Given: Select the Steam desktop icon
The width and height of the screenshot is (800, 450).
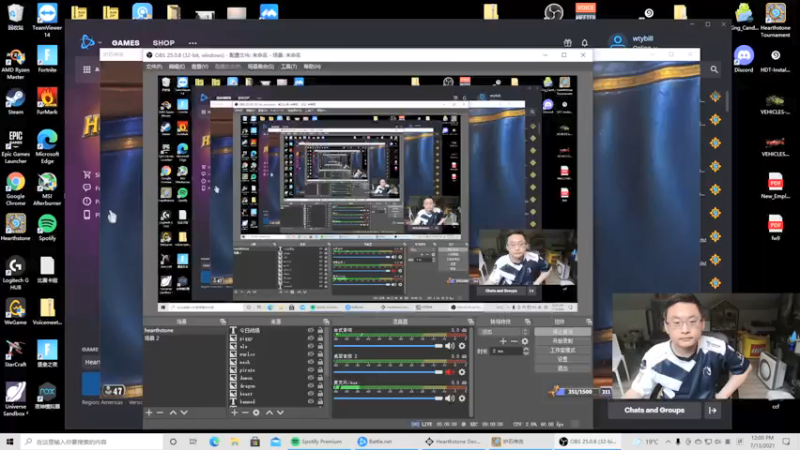Looking at the screenshot, I should point(15,101).
